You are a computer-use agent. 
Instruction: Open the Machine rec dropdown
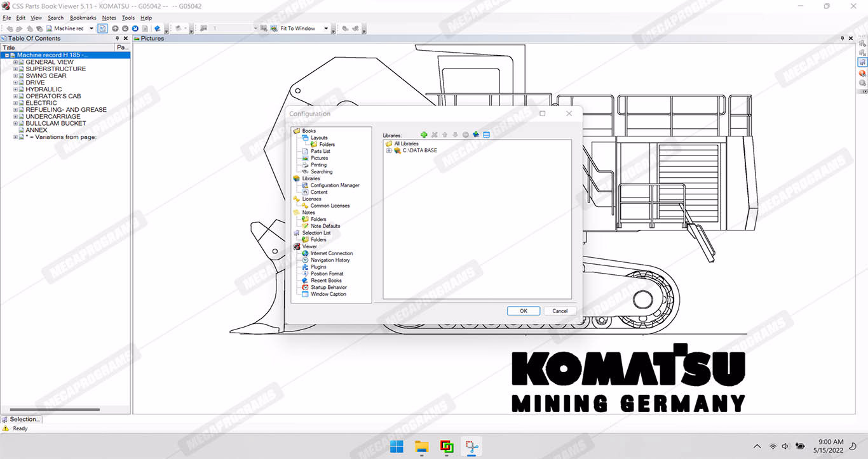pyautogui.click(x=92, y=29)
